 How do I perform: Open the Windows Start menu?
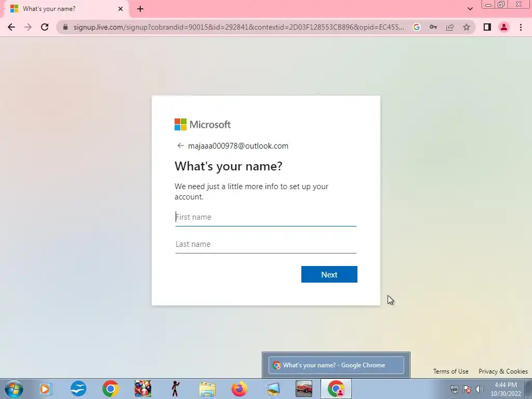pyautogui.click(x=14, y=389)
